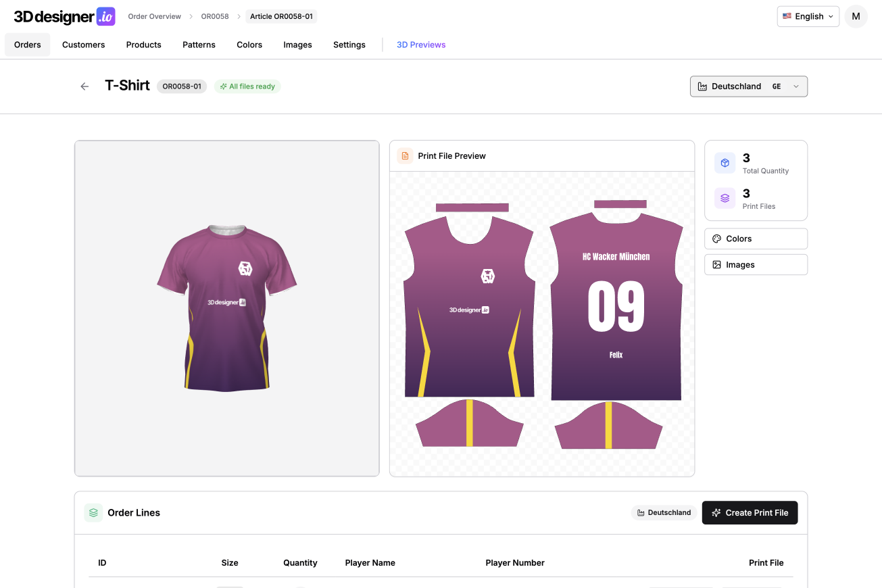This screenshot has width=882, height=588.
Task: Open the M user avatar
Action: click(x=856, y=16)
